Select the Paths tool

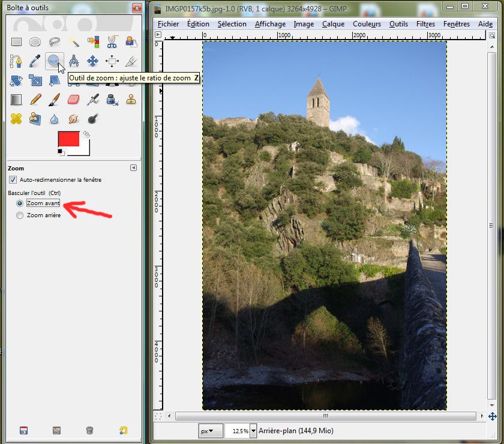pyautogui.click(x=16, y=61)
